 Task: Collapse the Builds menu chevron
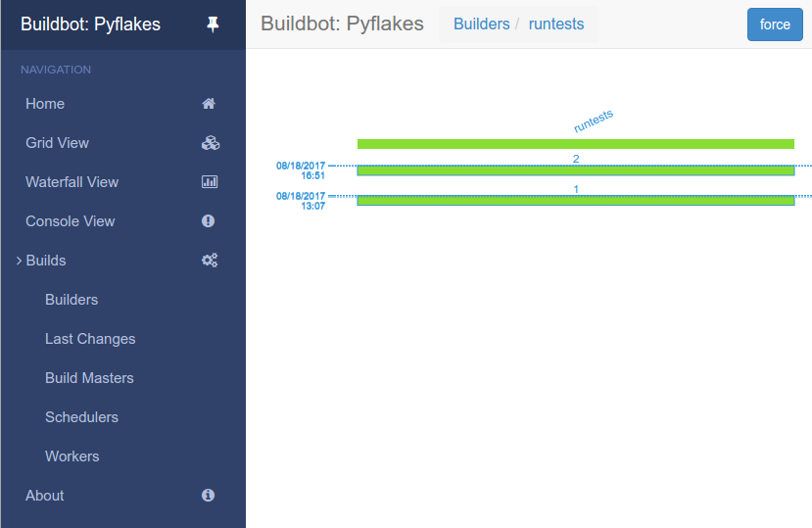[x=19, y=261]
